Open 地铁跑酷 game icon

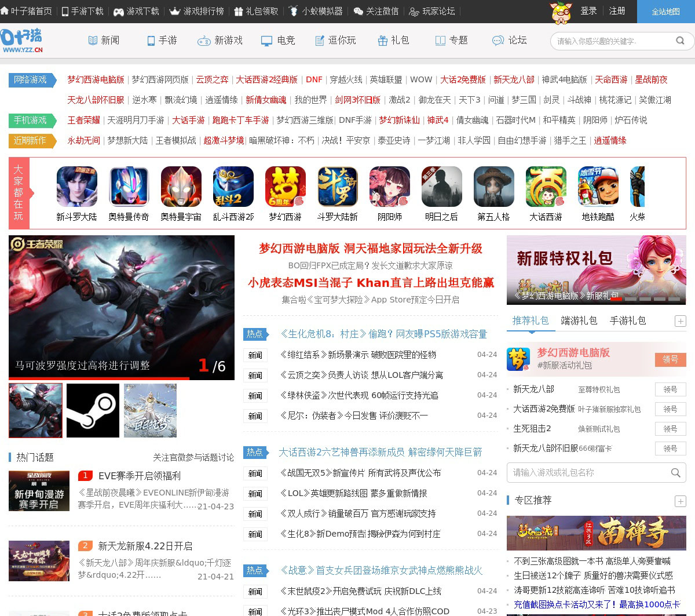tap(598, 187)
